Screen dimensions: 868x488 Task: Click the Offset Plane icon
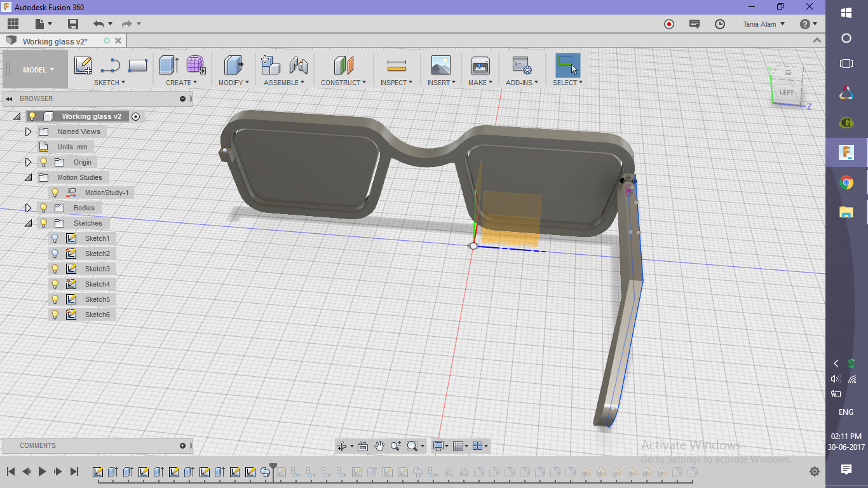point(344,65)
